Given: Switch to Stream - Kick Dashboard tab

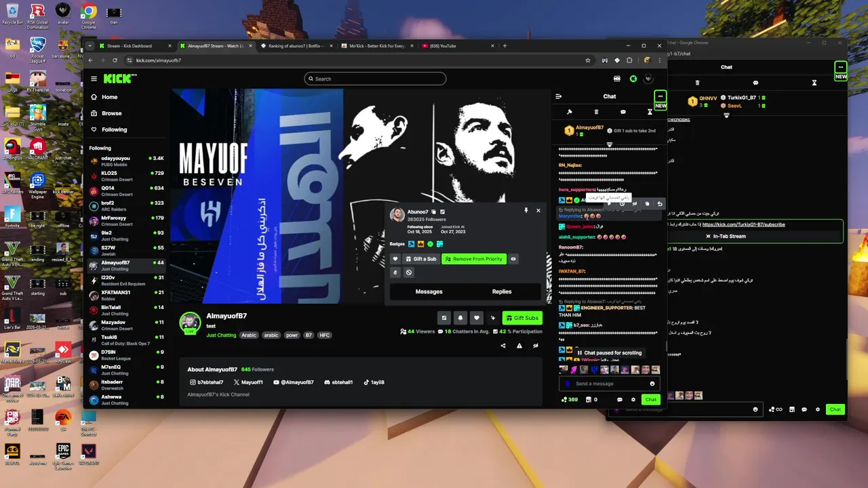Looking at the screenshot, I should pos(136,46).
